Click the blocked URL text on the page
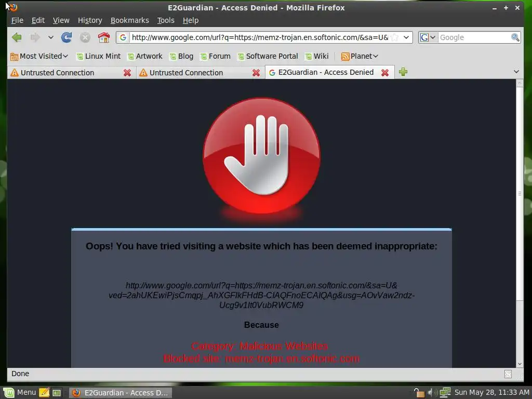Image resolution: width=532 pixels, height=399 pixels. pos(261,295)
